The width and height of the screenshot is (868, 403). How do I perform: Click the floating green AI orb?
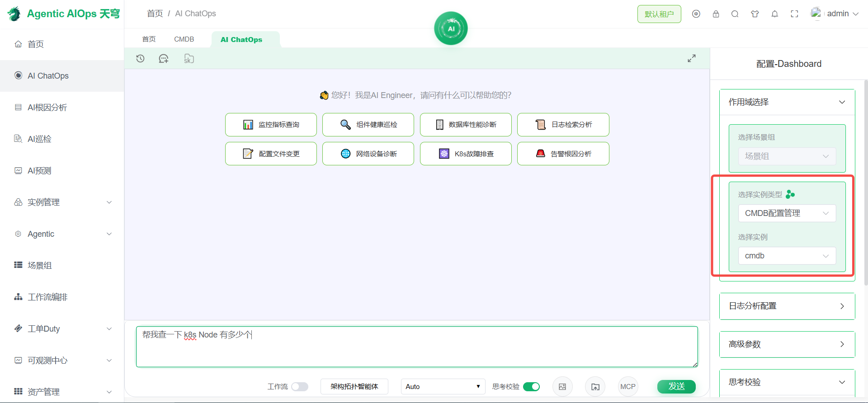point(451,28)
